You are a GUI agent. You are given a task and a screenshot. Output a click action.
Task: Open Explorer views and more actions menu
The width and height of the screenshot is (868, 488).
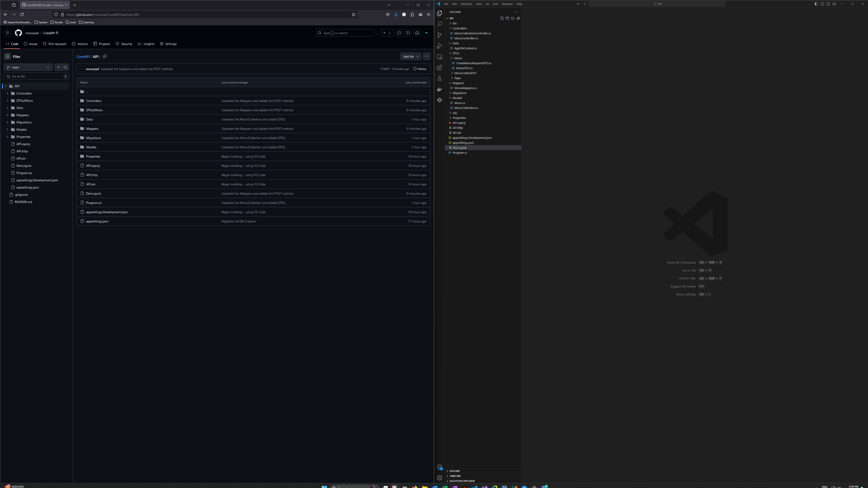[x=516, y=12]
